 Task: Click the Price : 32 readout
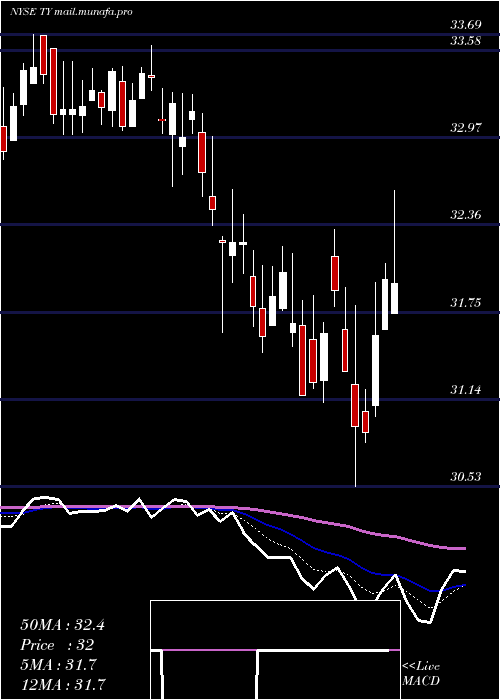point(57,645)
